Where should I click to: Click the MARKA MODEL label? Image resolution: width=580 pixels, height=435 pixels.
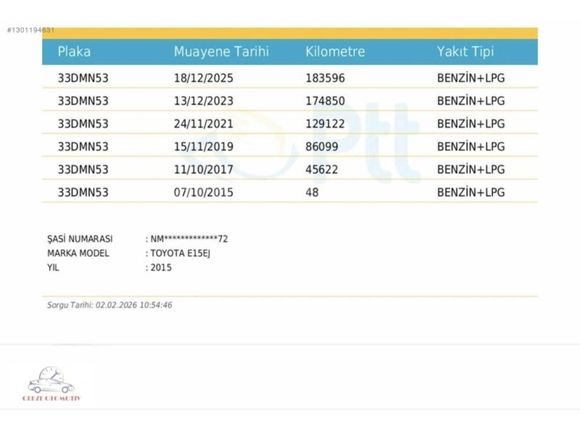(x=78, y=253)
